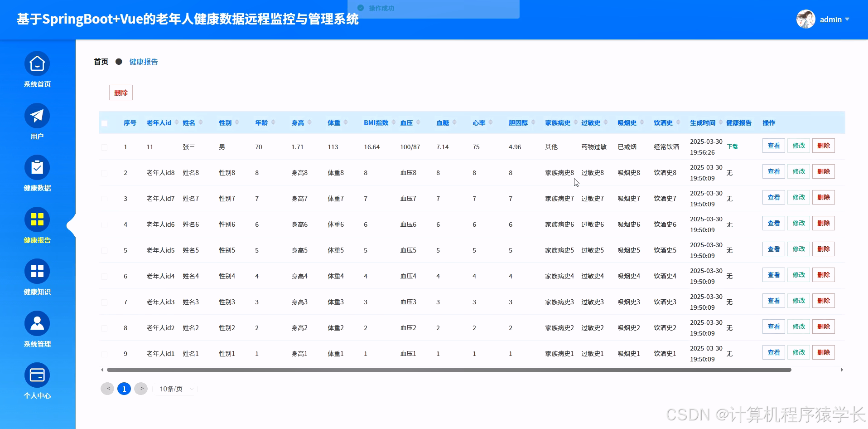The height and width of the screenshot is (429, 868).
Task: Go to the 系统首页 menu label
Action: (x=37, y=84)
